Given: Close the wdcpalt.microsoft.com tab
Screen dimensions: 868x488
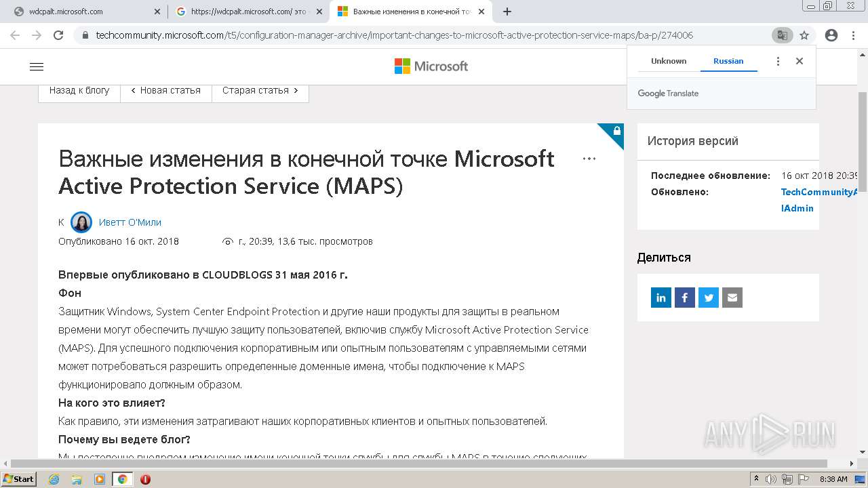Looking at the screenshot, I should pos(157,12).
